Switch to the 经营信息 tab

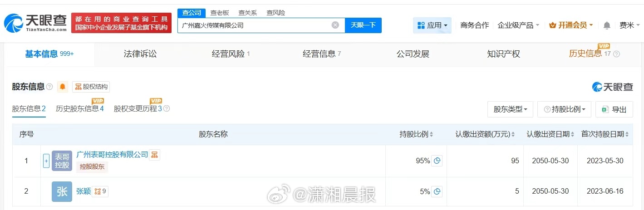coord(321,54)
